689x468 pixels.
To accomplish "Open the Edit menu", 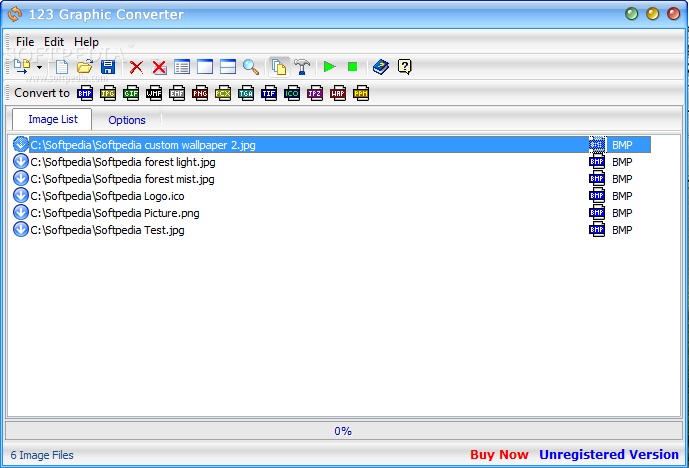I will [x=54, y=42].
